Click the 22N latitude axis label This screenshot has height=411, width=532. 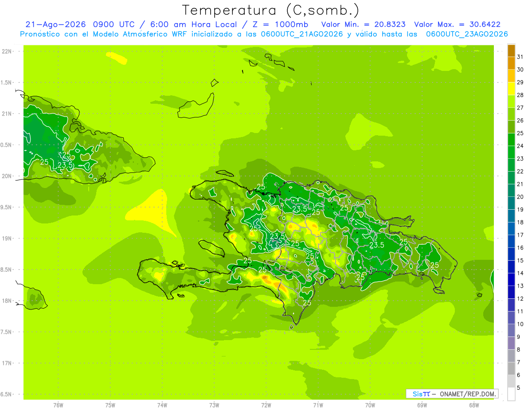point(6,51)
